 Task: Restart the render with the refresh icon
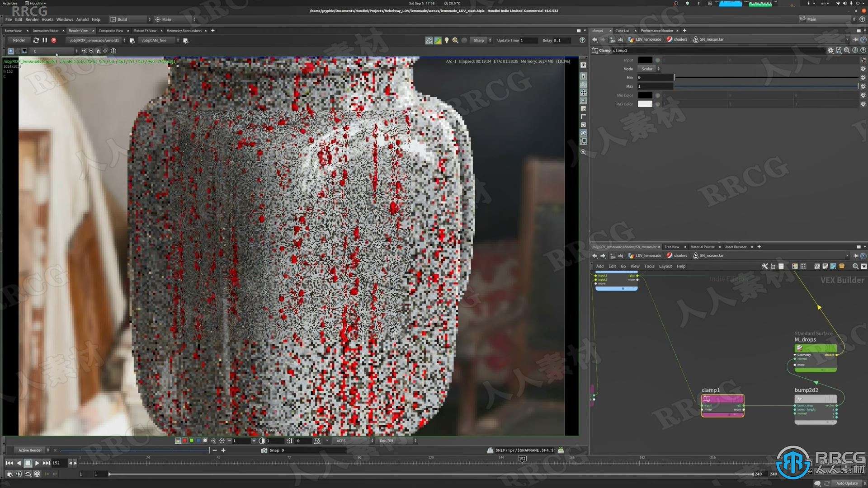(36, 40)
